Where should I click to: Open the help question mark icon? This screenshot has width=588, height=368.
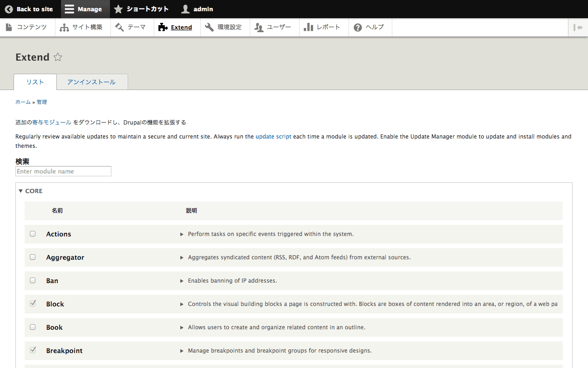point(357,27)
